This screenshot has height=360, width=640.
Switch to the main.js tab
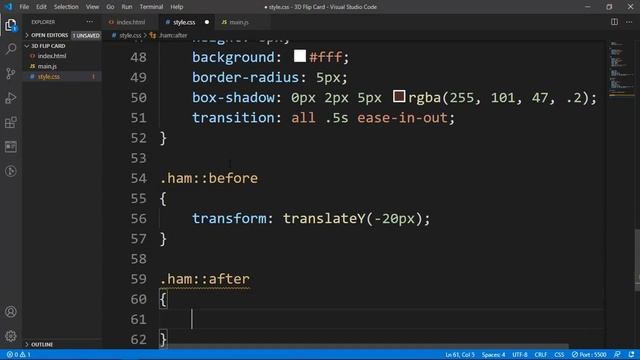click(x=238, y=22)
